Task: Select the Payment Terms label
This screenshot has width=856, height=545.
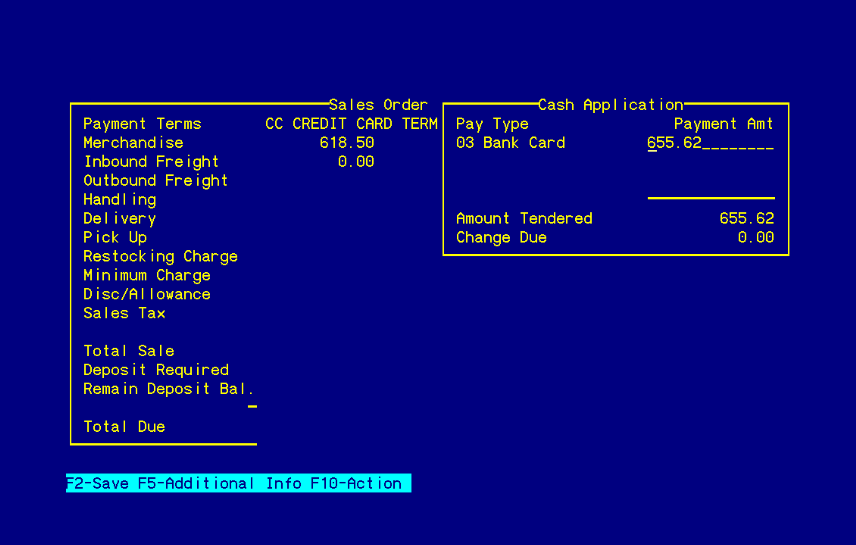Action: pos(142,124)
